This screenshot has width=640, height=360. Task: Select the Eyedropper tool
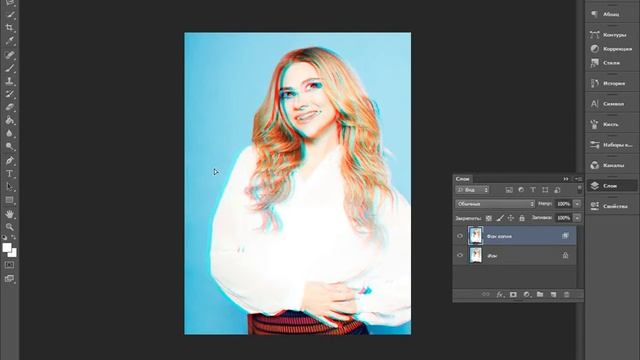coord(9,41)
